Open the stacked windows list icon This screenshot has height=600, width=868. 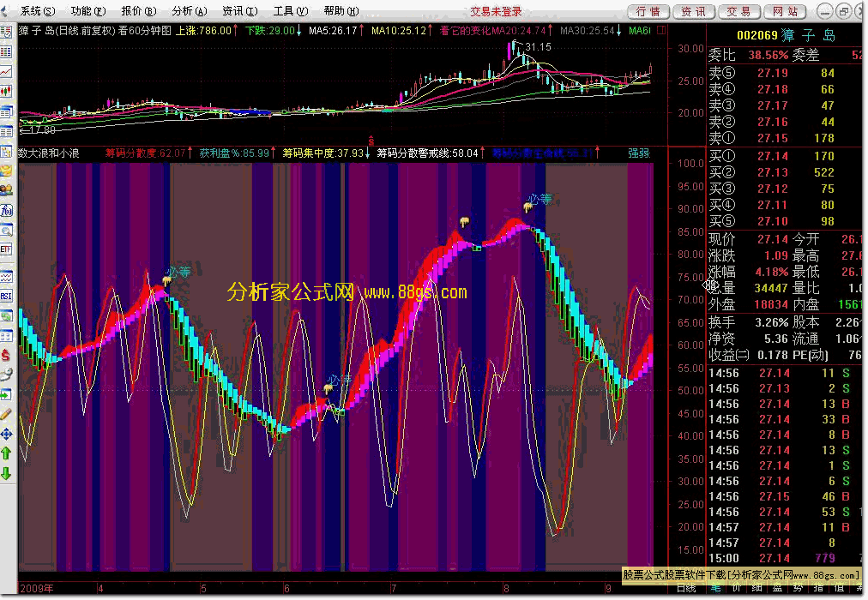tap(6, 111)
